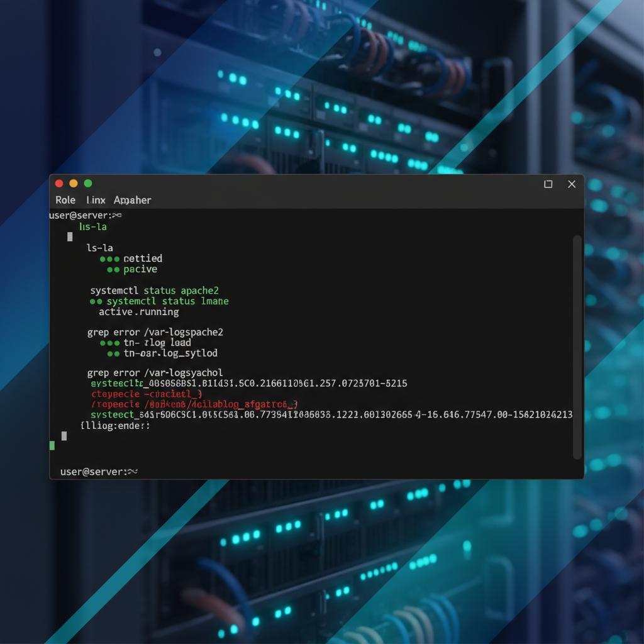Image resolution: width=644 pixels, height=644 pixels.
Task: Select the red error line mentioning "afgatro"
Action: pyautogui.click(x=192, y=404)
